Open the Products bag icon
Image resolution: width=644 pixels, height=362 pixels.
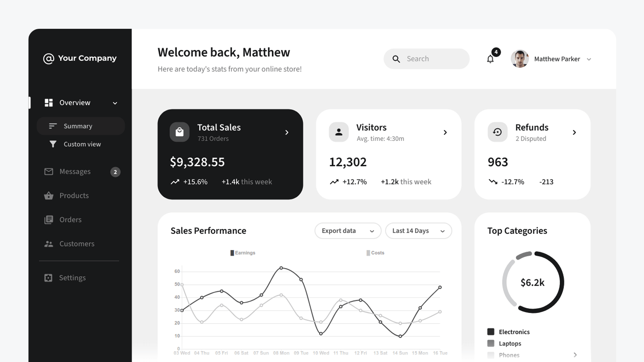[x=48, y=195]
